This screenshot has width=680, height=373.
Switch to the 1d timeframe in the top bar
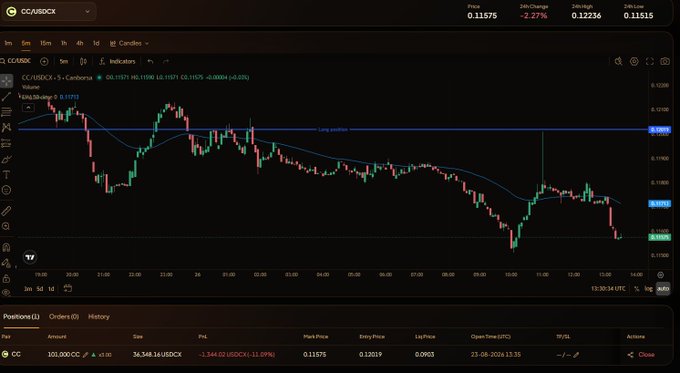pyautogui.click(x=96, y=43)
